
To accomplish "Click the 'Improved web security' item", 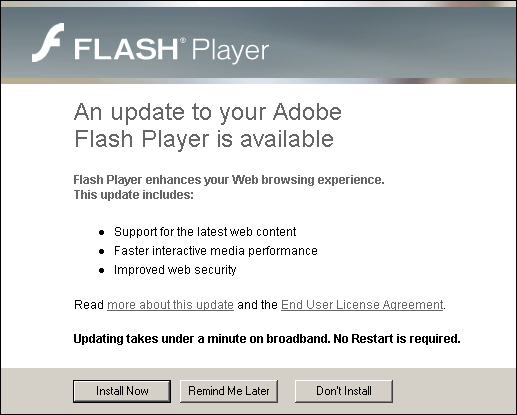I will [175, 270].
